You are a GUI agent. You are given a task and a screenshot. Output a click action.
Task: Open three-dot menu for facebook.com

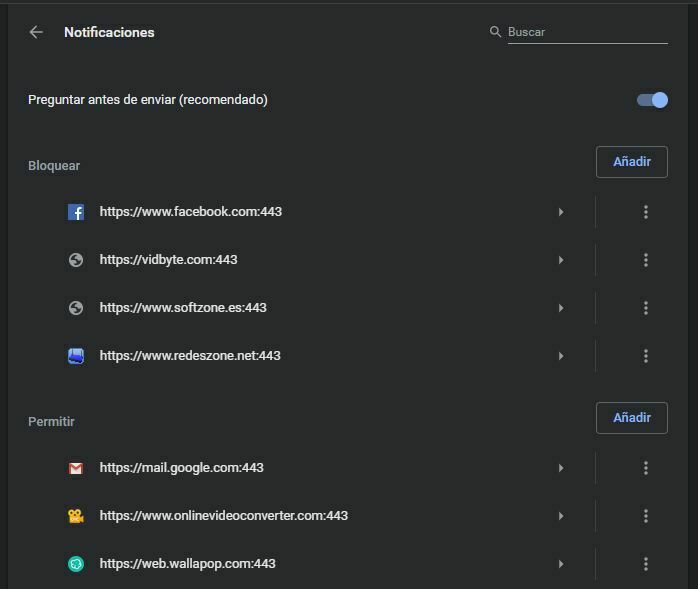645,212
